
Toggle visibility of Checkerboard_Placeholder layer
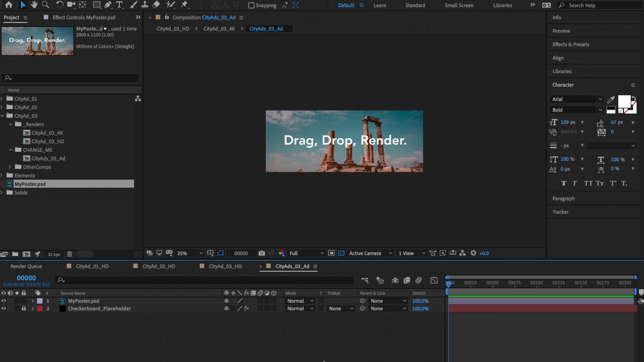click(x=4, y=308)
